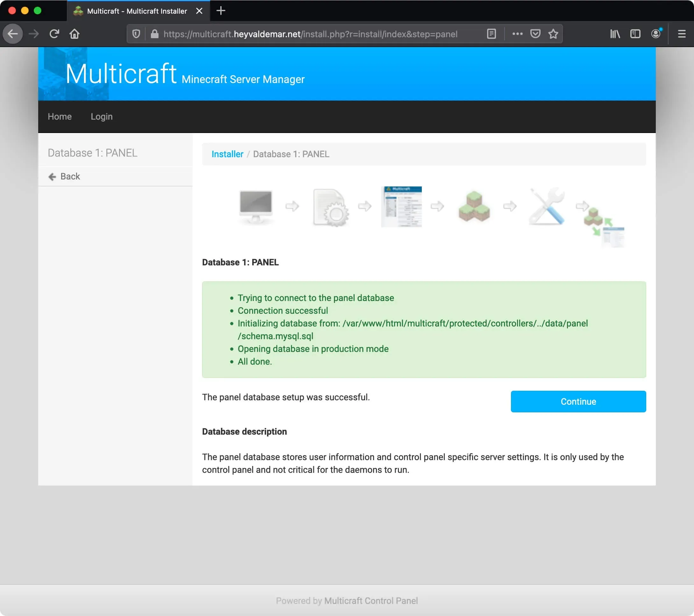Click 'Initializing database from' path line

413,330
